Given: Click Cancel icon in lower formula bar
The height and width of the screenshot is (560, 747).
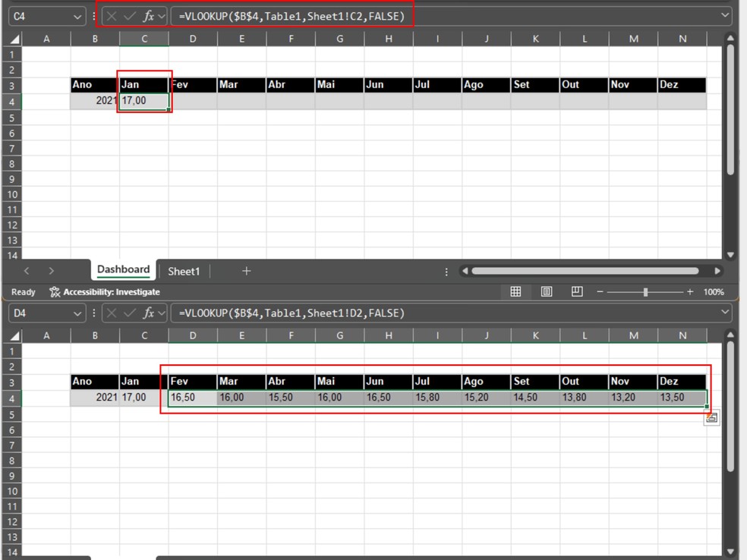Looking at the screenshot, I should tap(112, 313).
